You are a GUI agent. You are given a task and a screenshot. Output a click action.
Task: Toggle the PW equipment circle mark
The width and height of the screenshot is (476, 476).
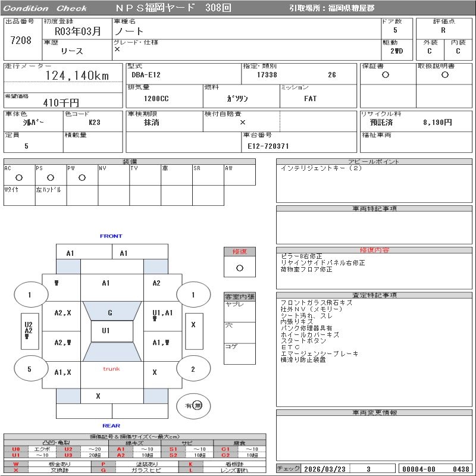[x=82, y=177]
